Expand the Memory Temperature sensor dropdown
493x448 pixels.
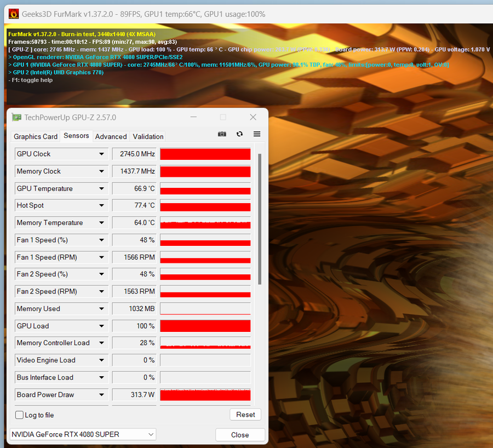tap(101, 222)
